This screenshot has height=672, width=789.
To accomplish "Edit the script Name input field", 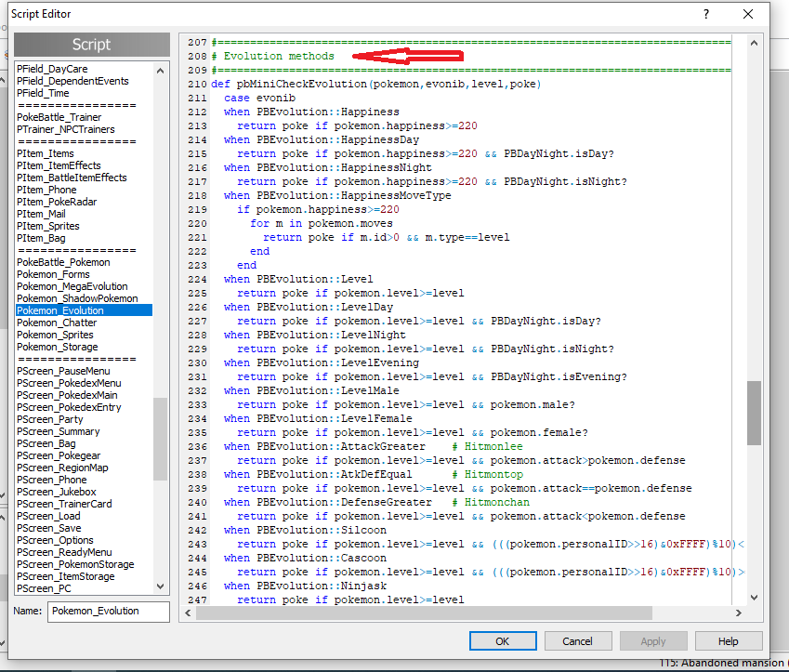I will click(x=108, y=611).
